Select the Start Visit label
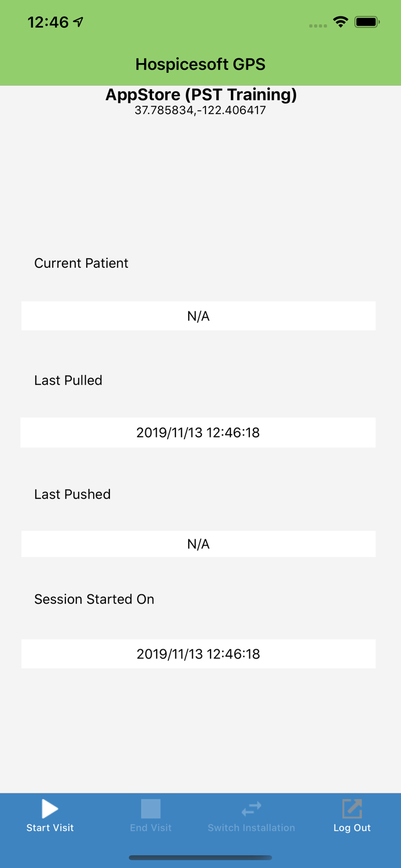This screenshot has height=868, width=401. click(50, 827)
